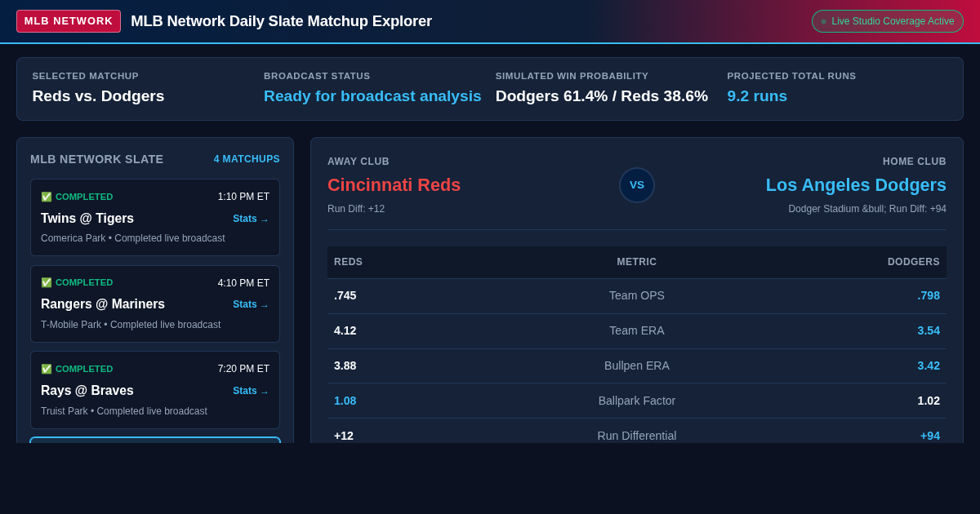Click the completed checkmark for Twins @ Tigers
This screenshot has width=980, height=514.
[47, 197]
